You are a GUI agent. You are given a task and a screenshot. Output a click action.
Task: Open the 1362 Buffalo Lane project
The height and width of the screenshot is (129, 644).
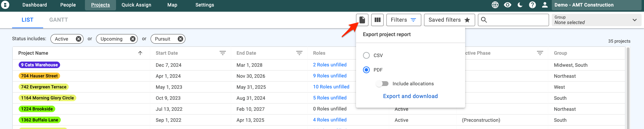[40, 120]
